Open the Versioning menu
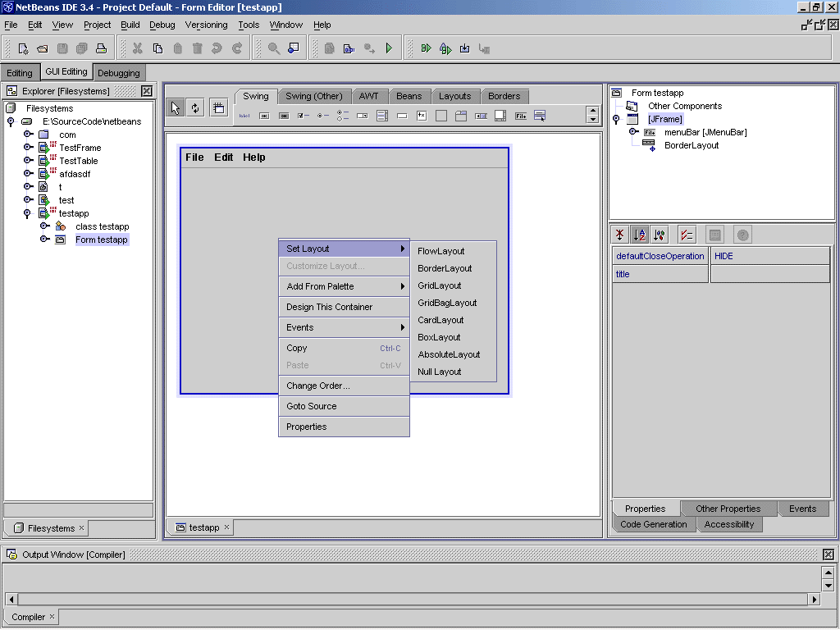This screenshot has width=840, height=630. coord(206,25)
